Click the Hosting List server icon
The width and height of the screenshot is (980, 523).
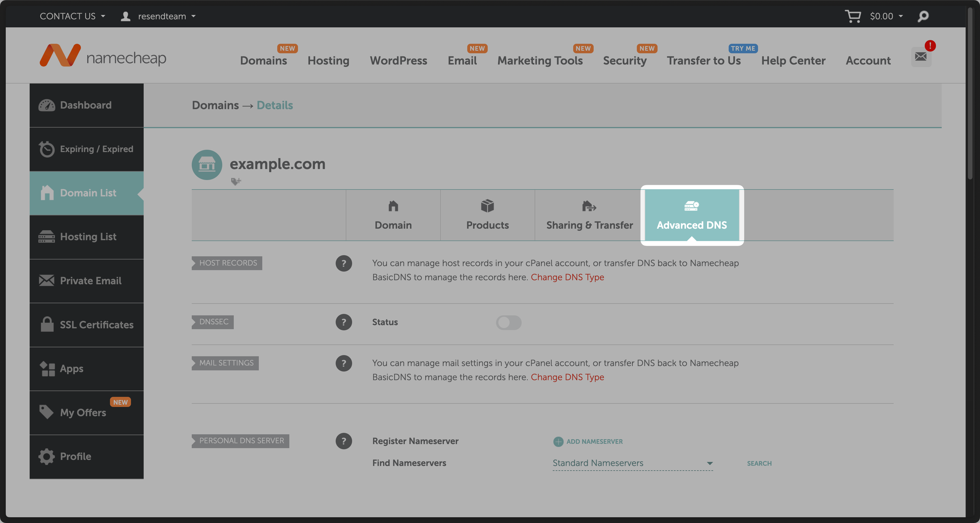click(47, 237)
